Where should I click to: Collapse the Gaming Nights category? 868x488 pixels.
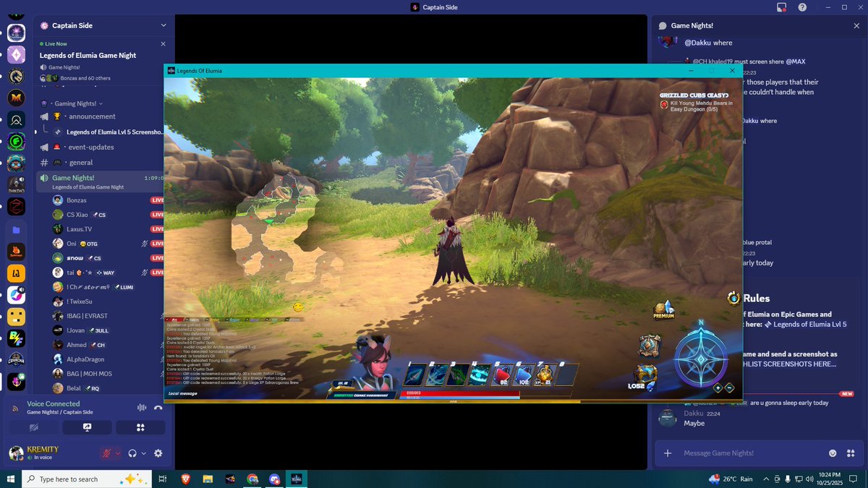click(77, 103)
